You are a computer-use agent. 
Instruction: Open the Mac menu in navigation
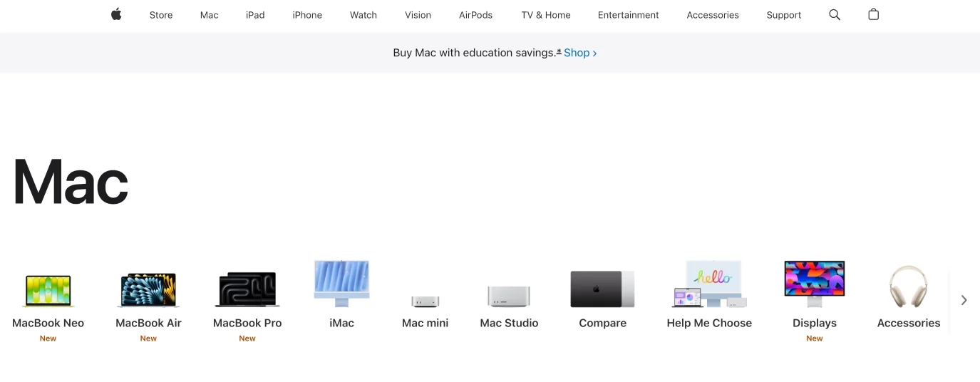(x=210, y=15)
